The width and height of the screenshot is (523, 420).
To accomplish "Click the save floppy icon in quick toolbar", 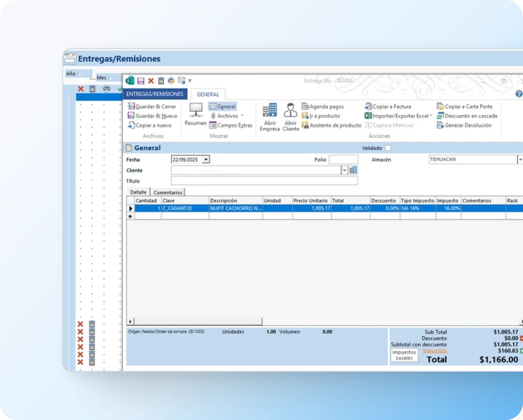I will (141, 81).
